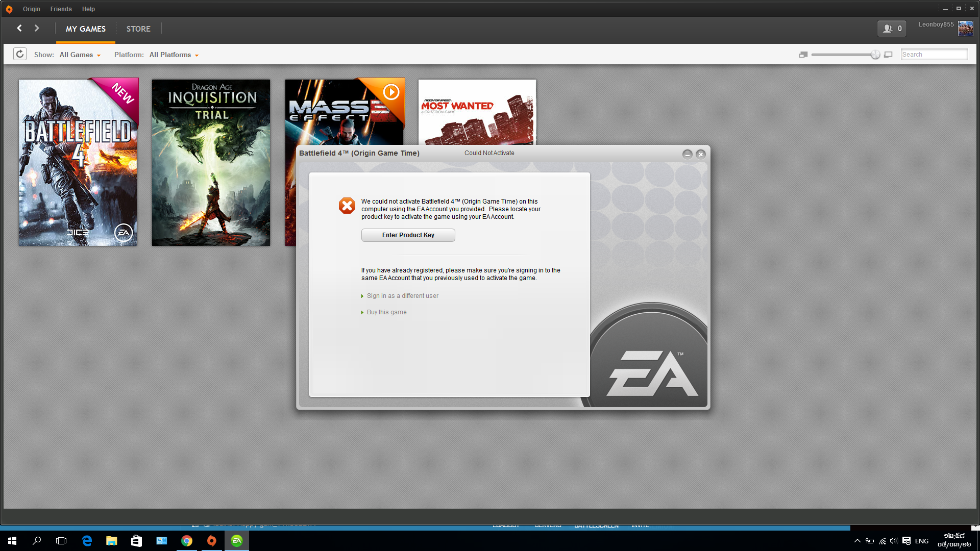Click the small thumbnail size icon
The height and width of the screenshot is (551, 980).
point(803,55)
